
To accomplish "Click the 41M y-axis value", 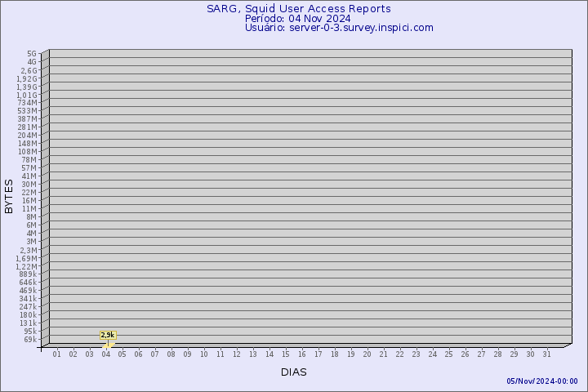I will [29, 176].
